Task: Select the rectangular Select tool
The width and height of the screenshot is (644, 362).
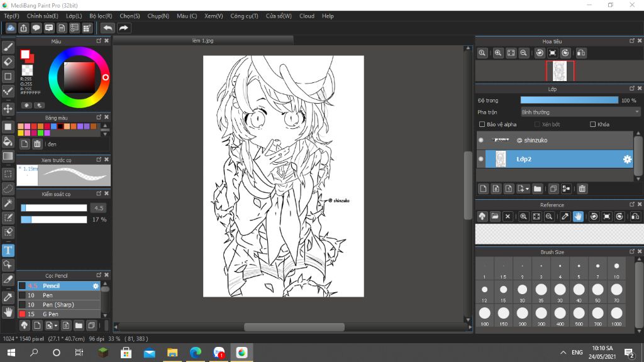Action: pos(8,174)
